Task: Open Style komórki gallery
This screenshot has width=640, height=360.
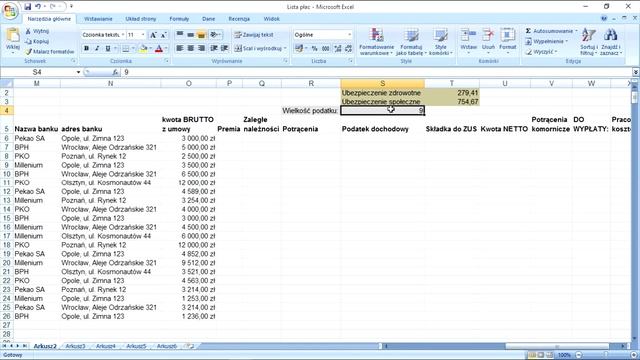Action: pos(441,42)
